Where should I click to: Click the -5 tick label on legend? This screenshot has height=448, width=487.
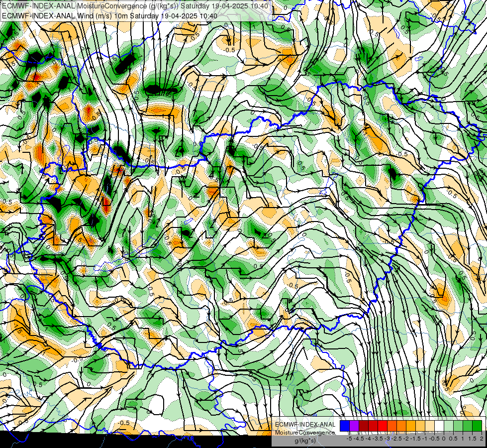pyautogui.click(x=349, y=439)
